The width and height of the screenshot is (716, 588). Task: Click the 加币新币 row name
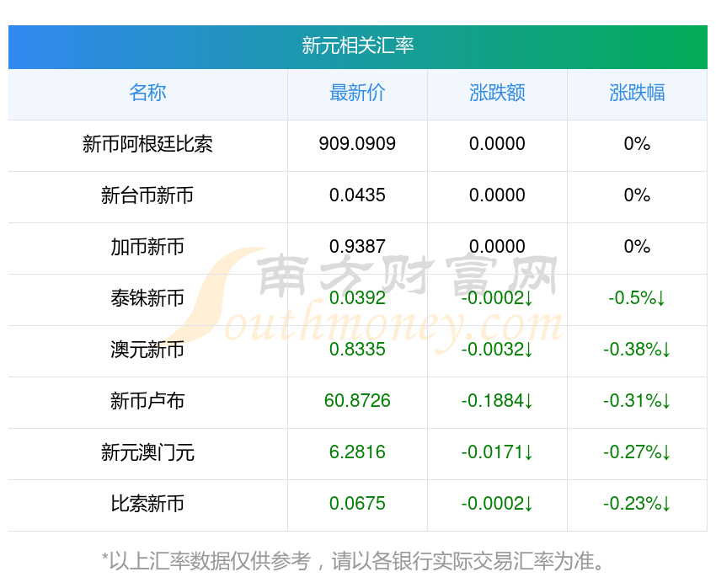(x=147, y=247)
